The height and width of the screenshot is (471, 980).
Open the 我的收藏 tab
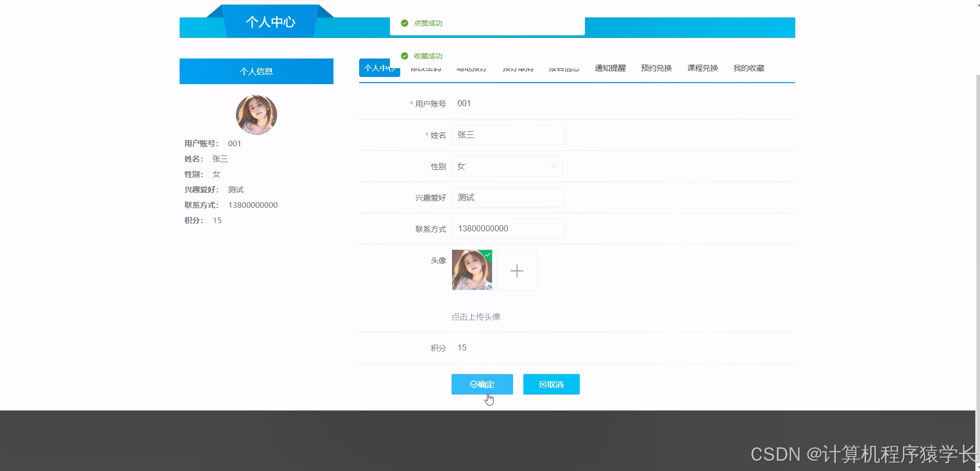click(x=749, y=68)
